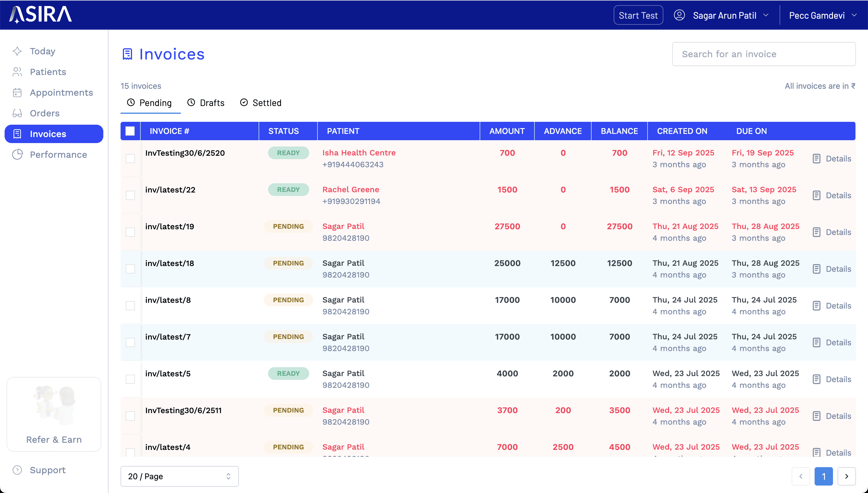Click the Performance pie chart icon
868x493 pixels.
(x=17, y=154)
